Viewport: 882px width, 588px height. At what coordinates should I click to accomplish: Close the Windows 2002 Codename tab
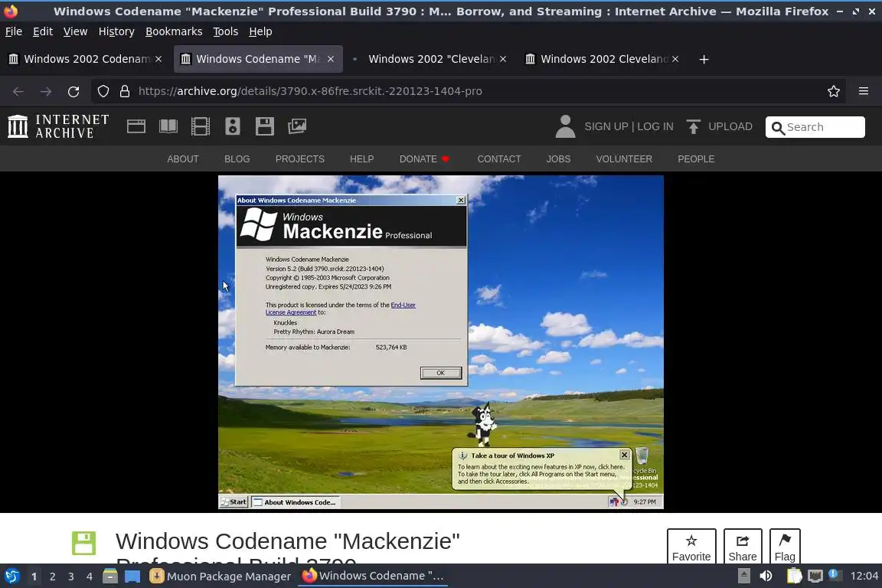[158, 59]
